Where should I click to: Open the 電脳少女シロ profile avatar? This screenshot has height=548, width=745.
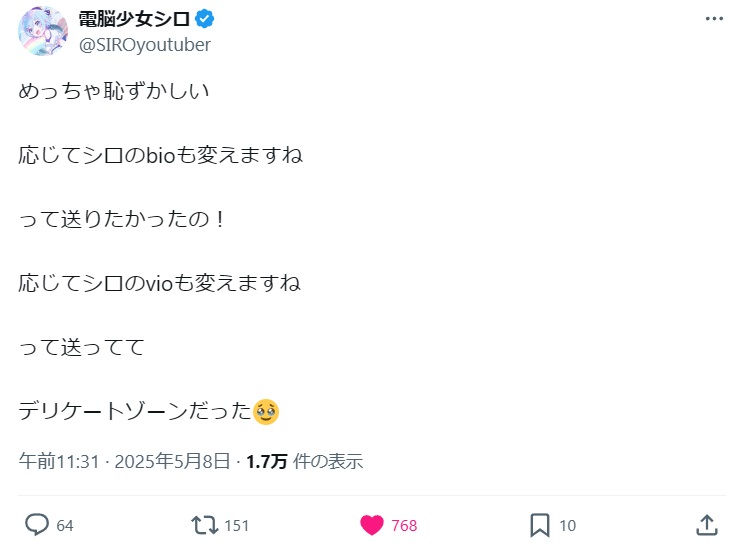[43, 31]
